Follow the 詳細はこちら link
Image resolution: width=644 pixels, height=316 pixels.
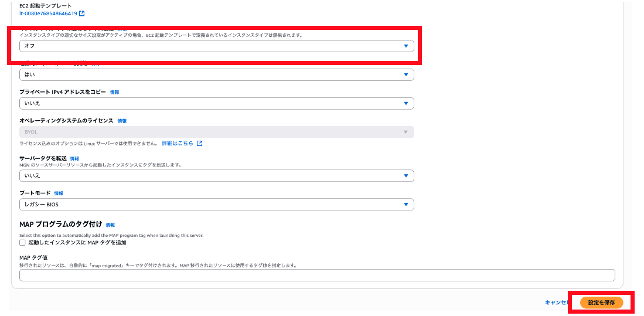coord(178,144)
